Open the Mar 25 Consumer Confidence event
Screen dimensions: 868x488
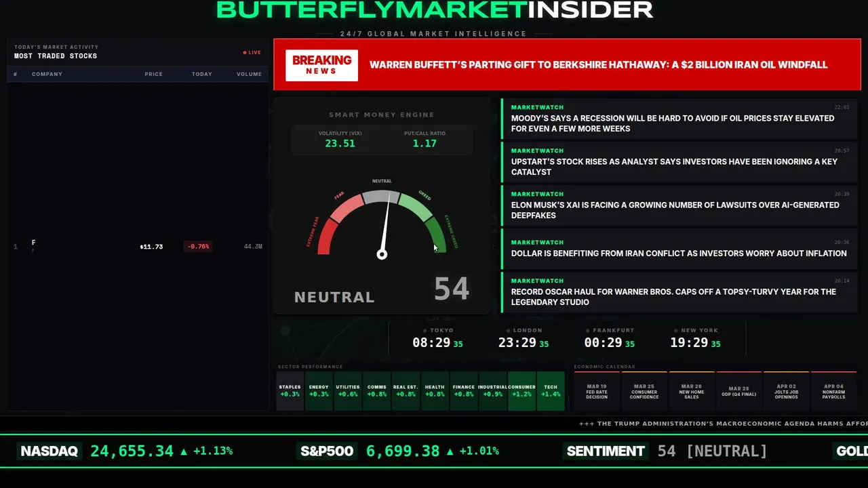click(644, 391)
